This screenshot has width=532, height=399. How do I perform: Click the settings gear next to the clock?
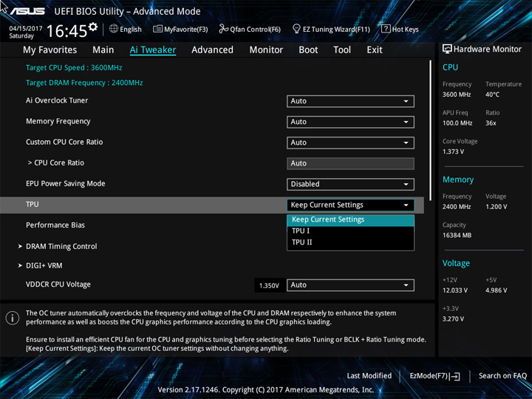[93, 27]
